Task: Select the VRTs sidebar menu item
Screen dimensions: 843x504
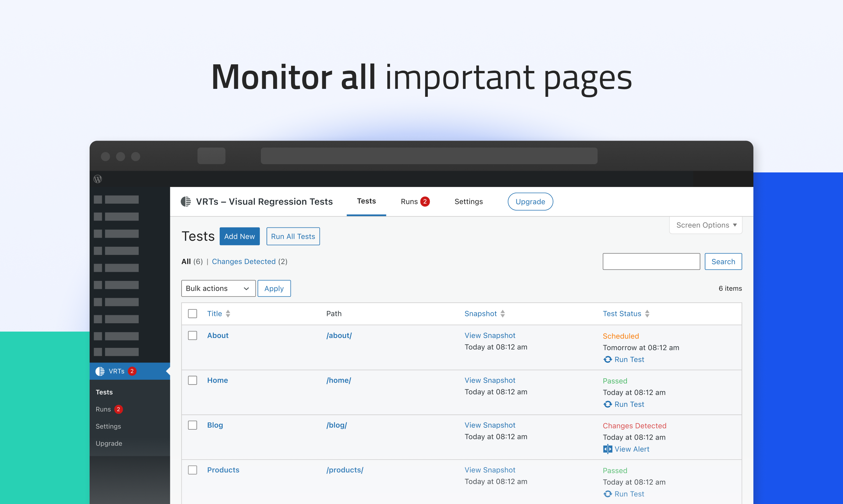Action: pyautogui.click(x=130, y=371)
